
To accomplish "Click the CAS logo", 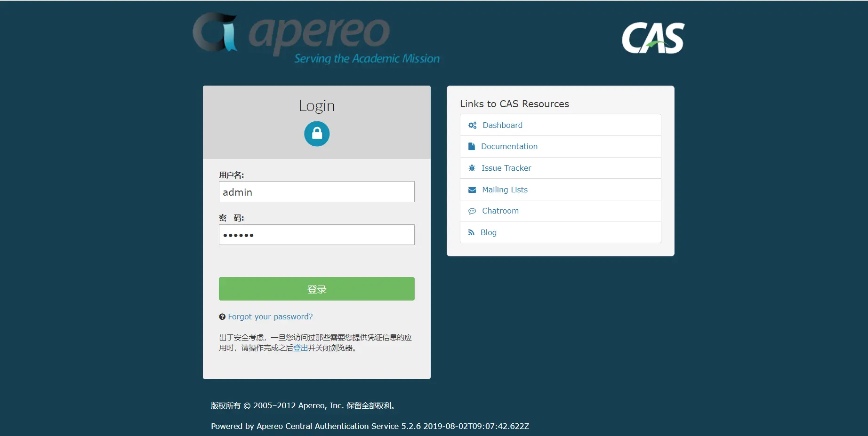I will coord(653,38).
